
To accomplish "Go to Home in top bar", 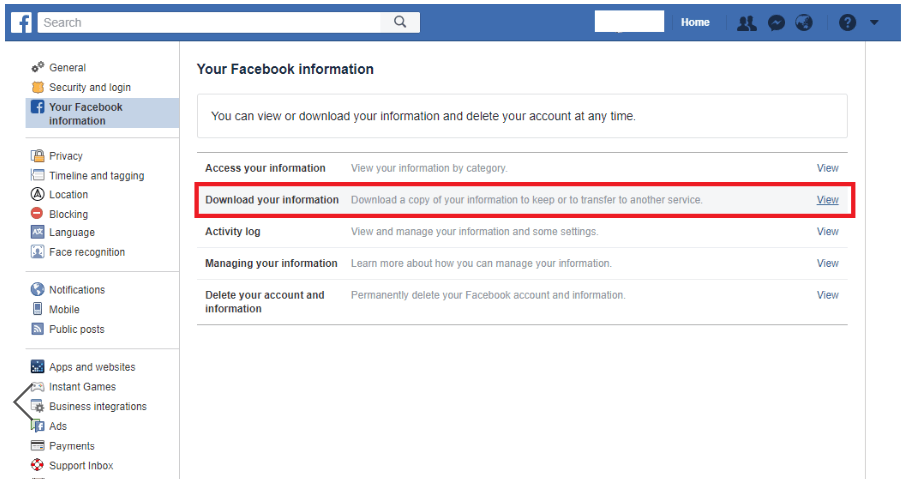I will tap(695, 22).
